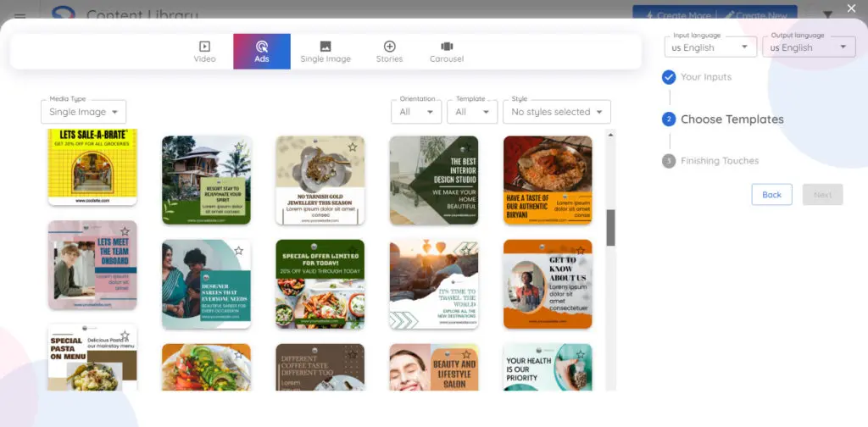Click the Back button

pyautogui.click(x=771, y=195)
